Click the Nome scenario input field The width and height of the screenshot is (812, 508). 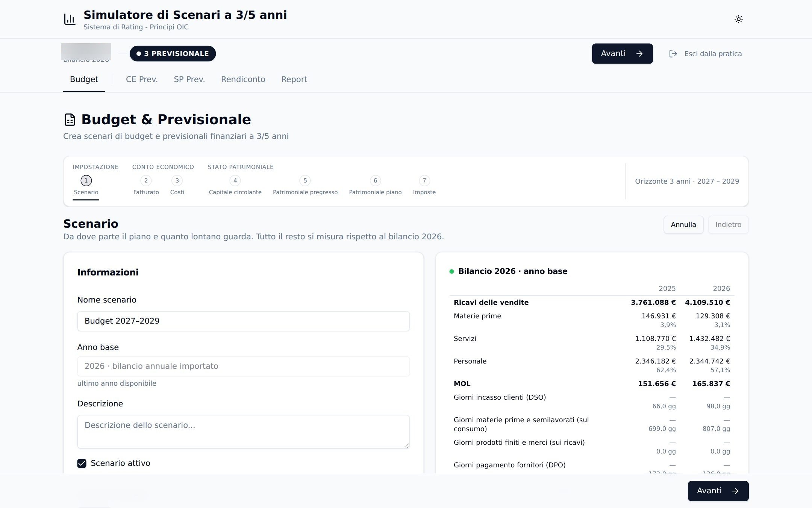(243, 321)
